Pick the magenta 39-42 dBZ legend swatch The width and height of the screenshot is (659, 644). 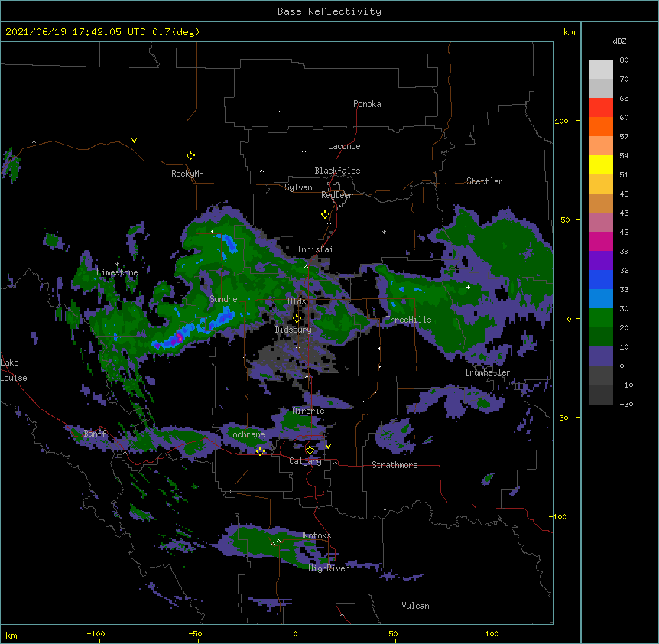pos(601,241)
